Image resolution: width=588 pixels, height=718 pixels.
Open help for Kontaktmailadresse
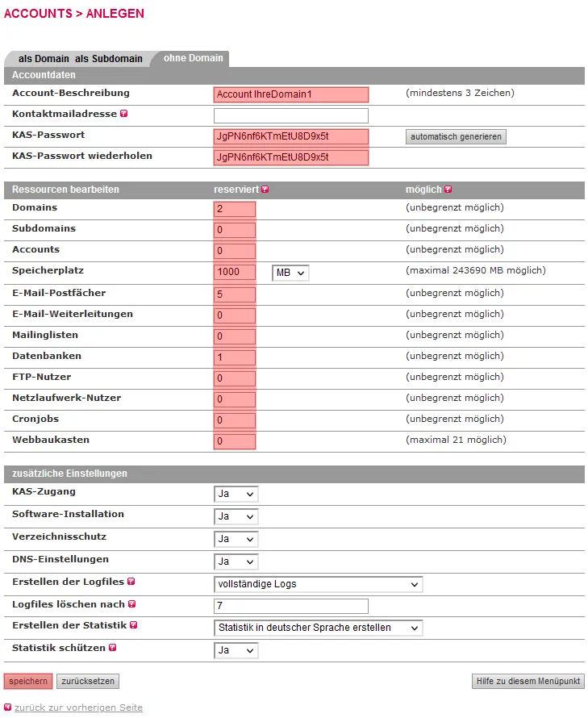point(124,114)
